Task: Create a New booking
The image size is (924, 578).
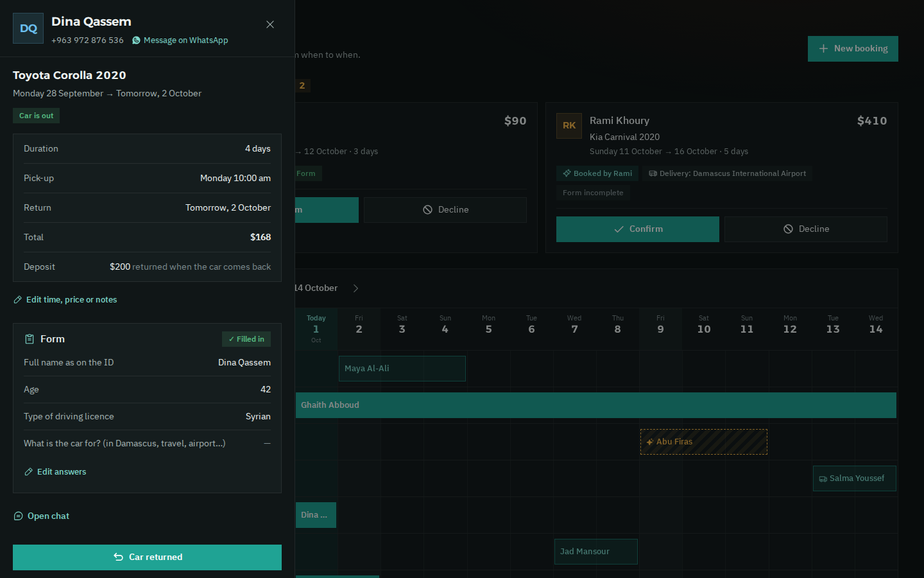Action: click(x=853, y=49)
